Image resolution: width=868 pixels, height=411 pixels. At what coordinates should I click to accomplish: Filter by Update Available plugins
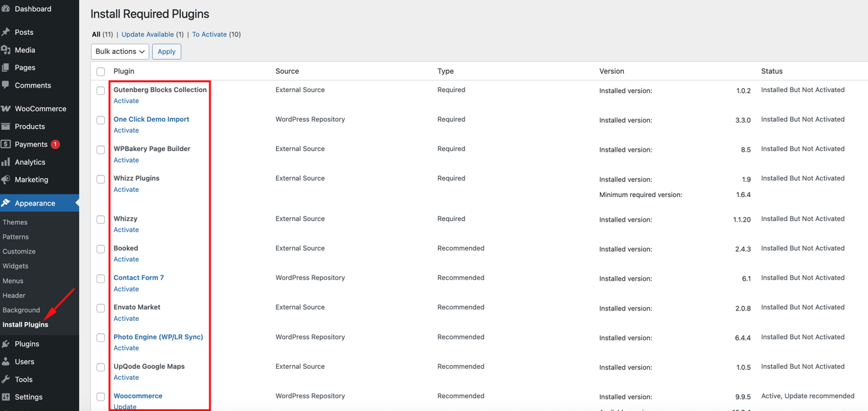tap(148, 34)
